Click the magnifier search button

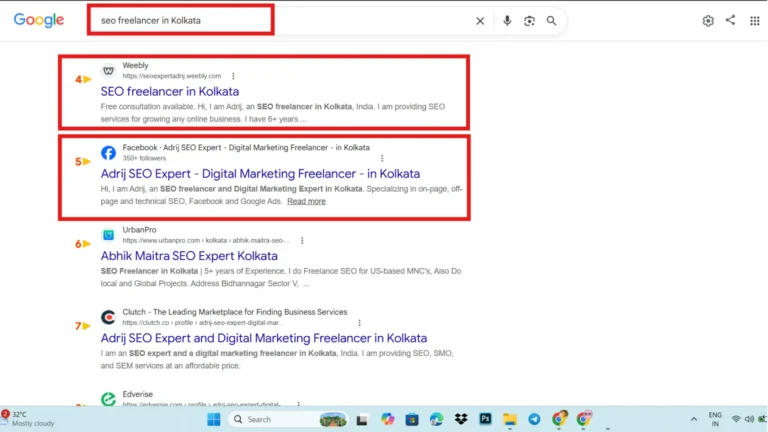point(552,21)
